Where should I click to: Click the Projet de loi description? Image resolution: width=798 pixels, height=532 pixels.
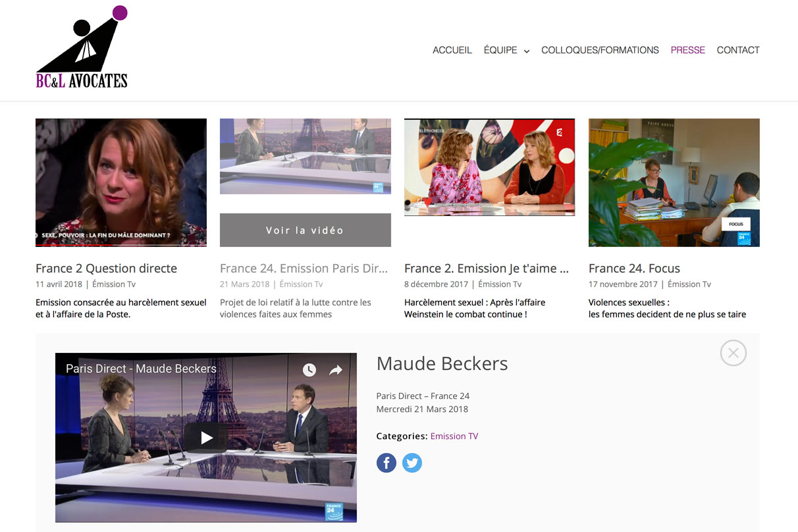(296, 308)
